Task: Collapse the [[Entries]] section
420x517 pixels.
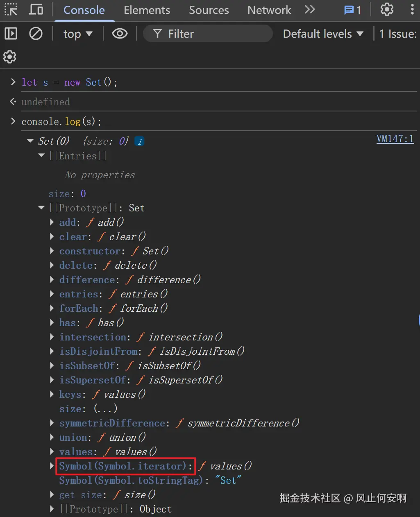Action: [41, 156]
